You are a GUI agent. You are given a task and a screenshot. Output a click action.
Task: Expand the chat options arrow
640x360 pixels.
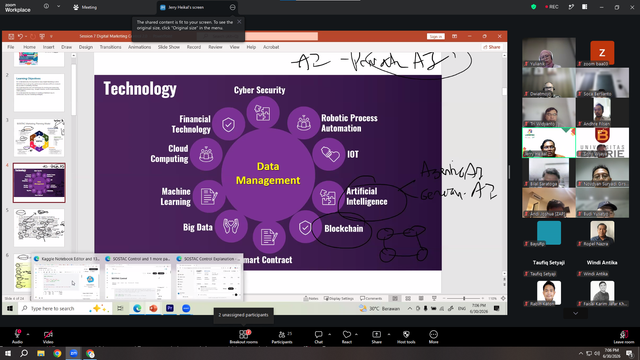click(x=329, y=334)
